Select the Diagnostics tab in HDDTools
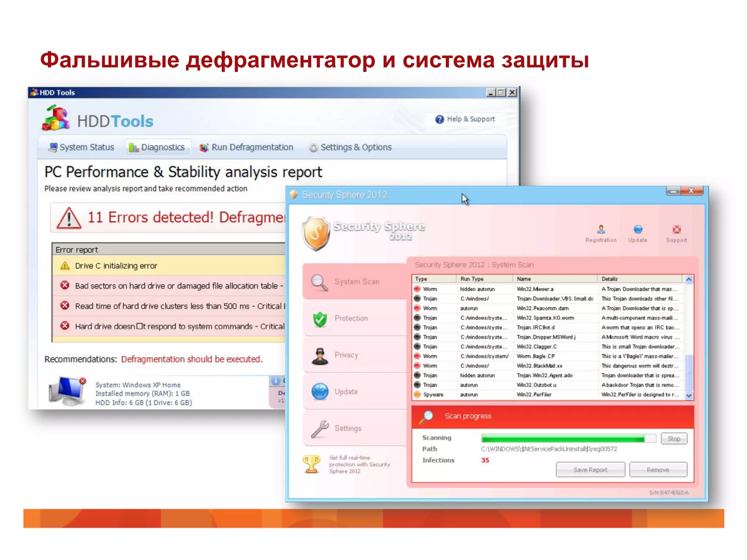Screen dimensions: 747x560 157,147
